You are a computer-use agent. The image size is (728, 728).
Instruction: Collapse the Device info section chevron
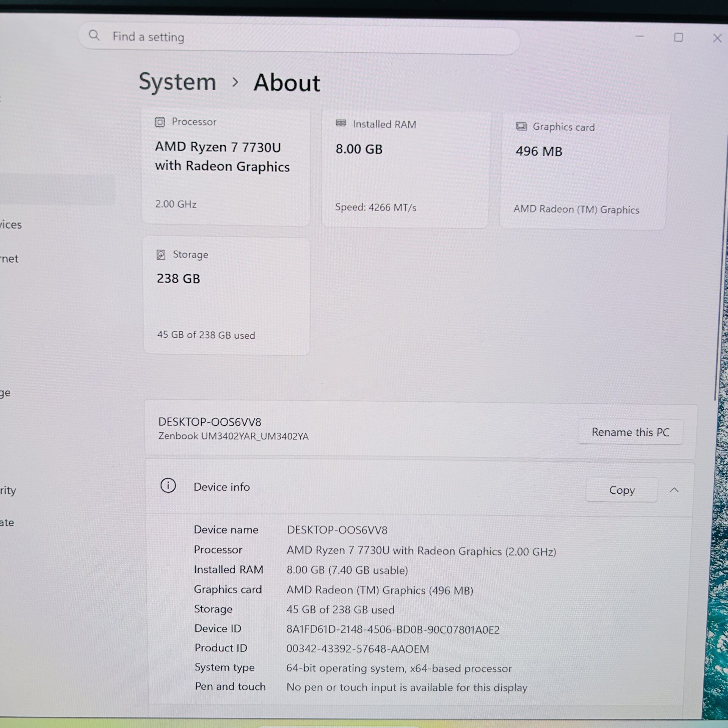[x=674, y=490]
